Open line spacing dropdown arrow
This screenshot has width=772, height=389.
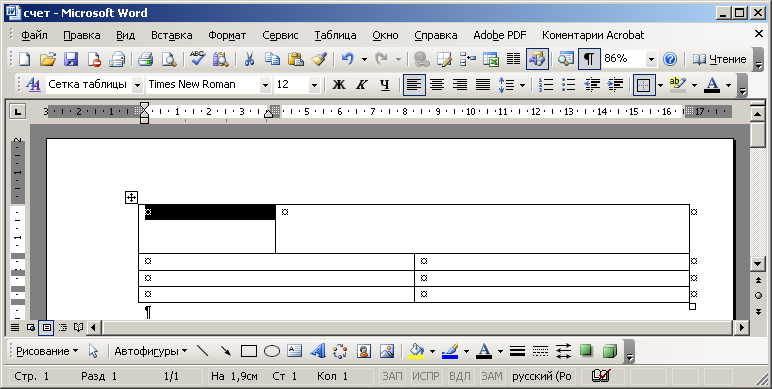tap(522, 85)
